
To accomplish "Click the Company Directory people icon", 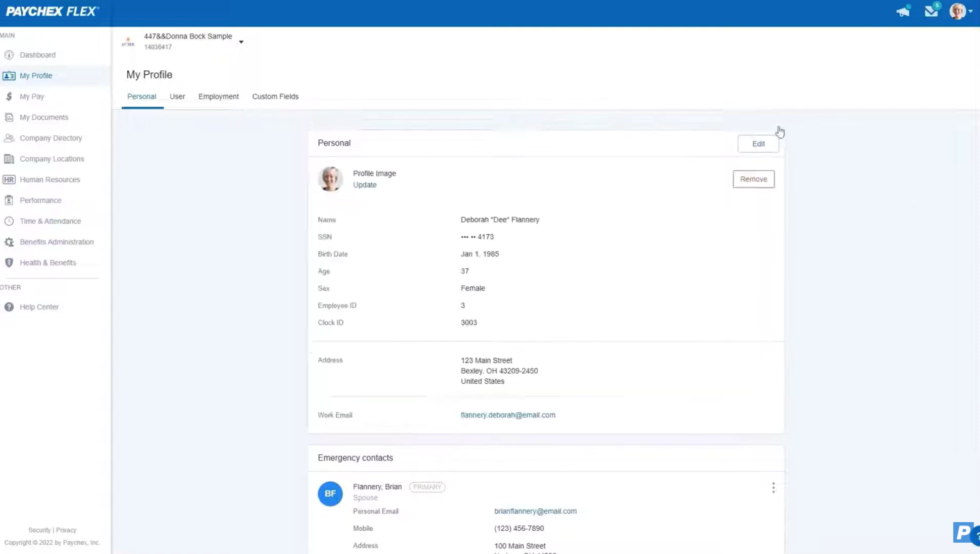I will click(9, 138).
